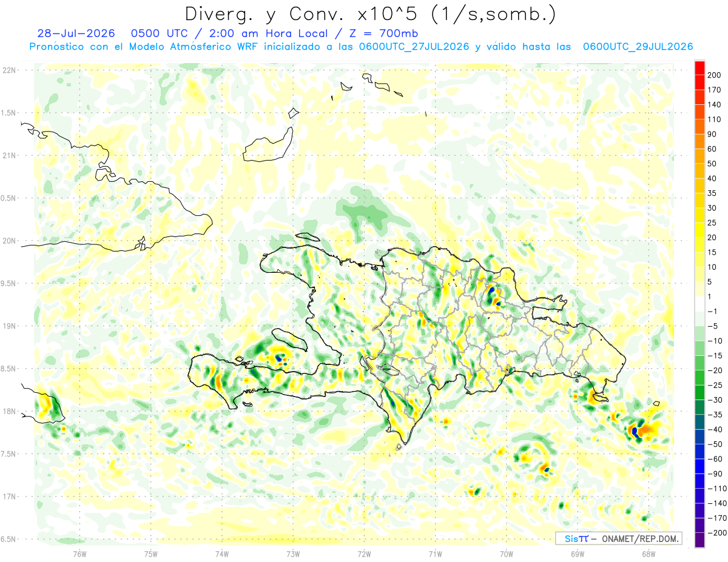Click the '17N' latitude label
Image resolution: width=728 pixels, height=562 pixels.
click(x=8, y=497)
